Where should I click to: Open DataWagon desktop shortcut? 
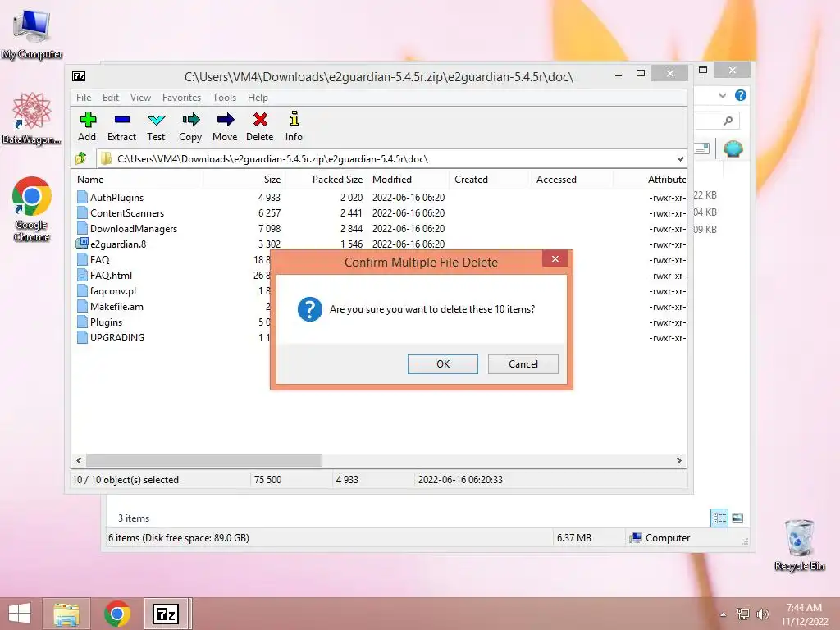pyautogui.click(x=32, y=118)
